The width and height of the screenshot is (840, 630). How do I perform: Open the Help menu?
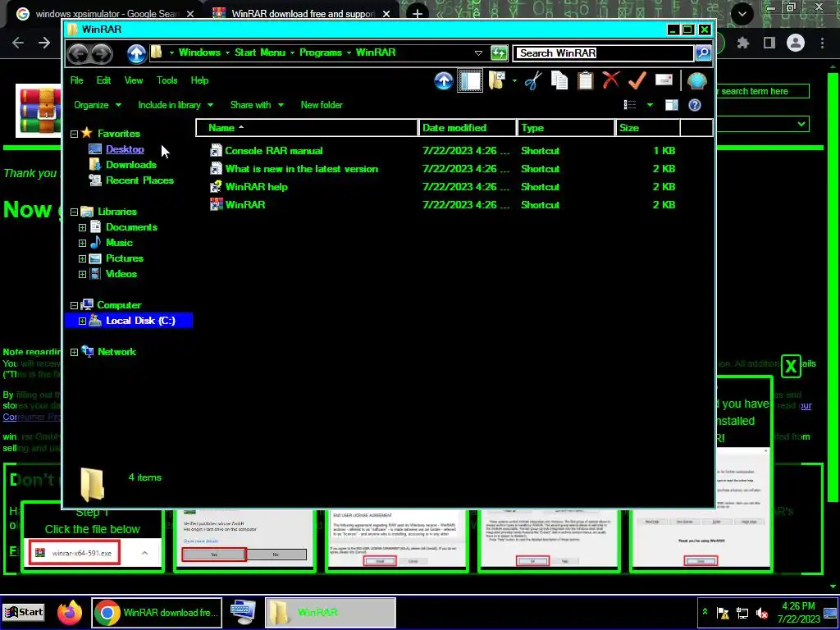tap(199, 80)
